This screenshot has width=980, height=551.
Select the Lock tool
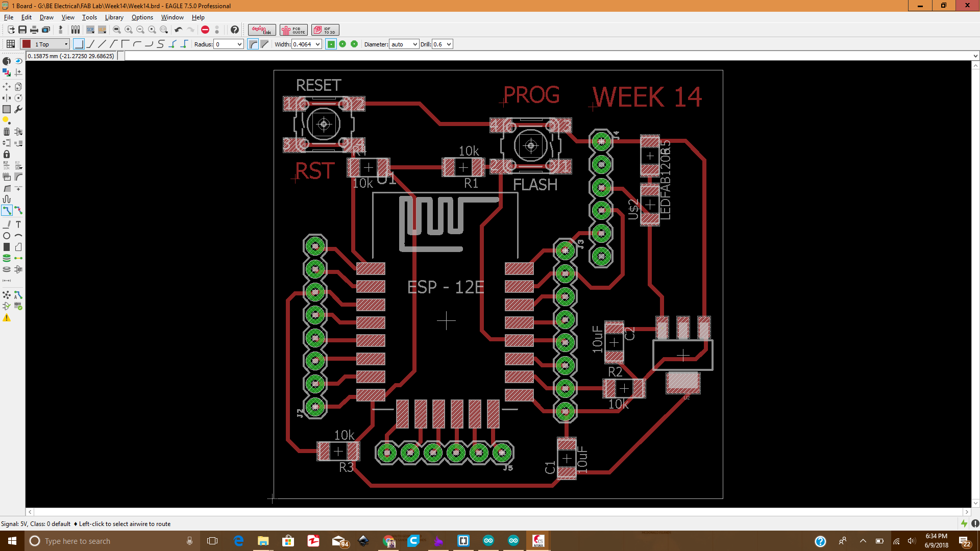click(7, 154)
